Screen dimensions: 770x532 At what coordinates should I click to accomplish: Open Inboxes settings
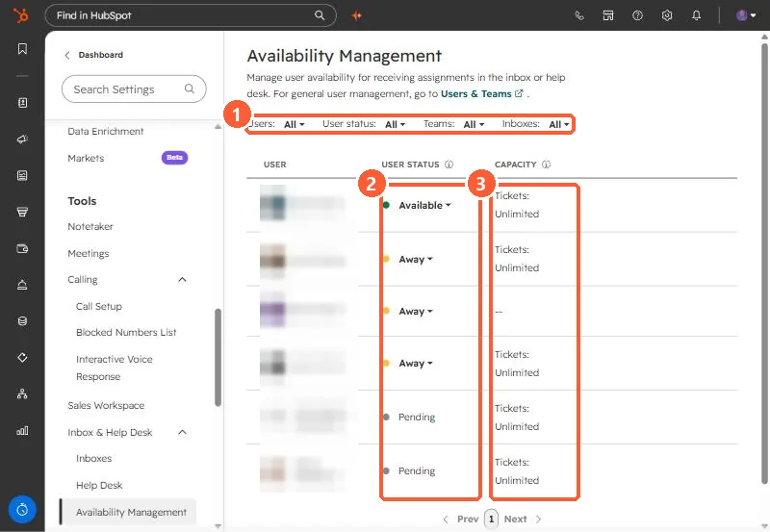[x=93, y=458]
